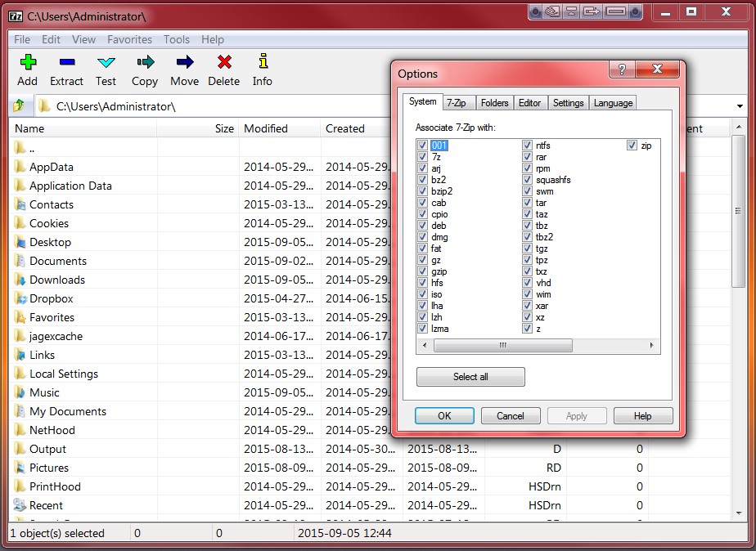This screenshot has height=551, width=756.
Task: Open the Info toolbar icon
Action: [x=263, y=63]
